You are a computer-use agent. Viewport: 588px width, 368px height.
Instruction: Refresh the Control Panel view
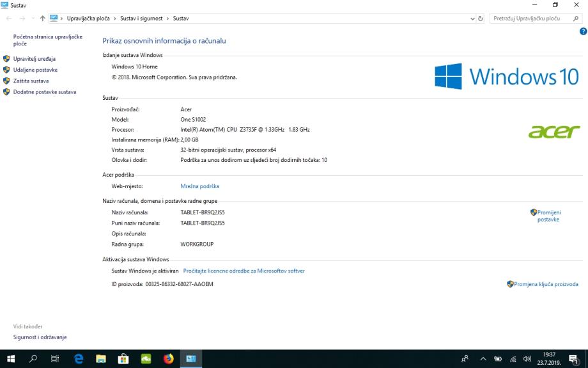coord(481,19)
